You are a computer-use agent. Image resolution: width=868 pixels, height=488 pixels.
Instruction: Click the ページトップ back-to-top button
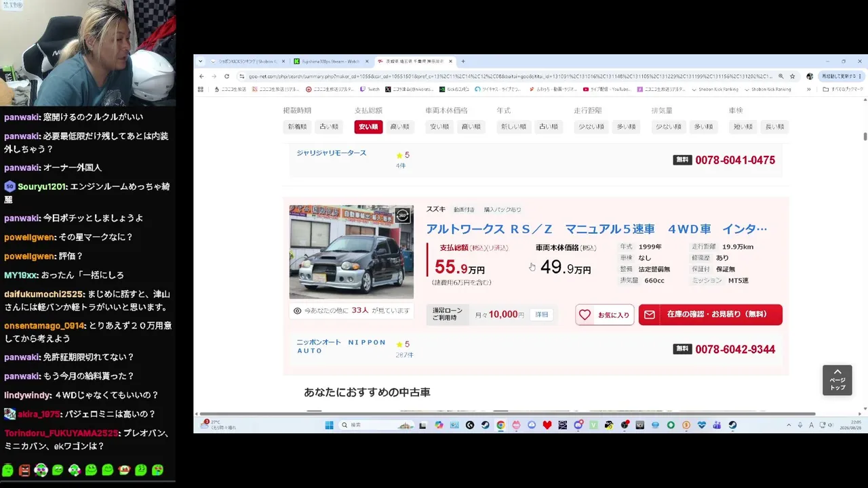point(837,380)
